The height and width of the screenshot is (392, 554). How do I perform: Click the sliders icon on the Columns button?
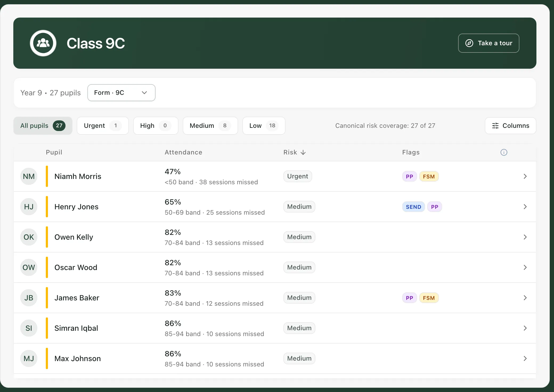click(x=495, y=126)
